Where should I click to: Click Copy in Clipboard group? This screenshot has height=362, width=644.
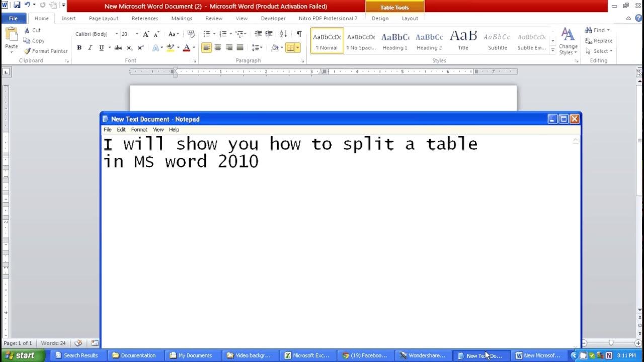[x=34, y=41]
